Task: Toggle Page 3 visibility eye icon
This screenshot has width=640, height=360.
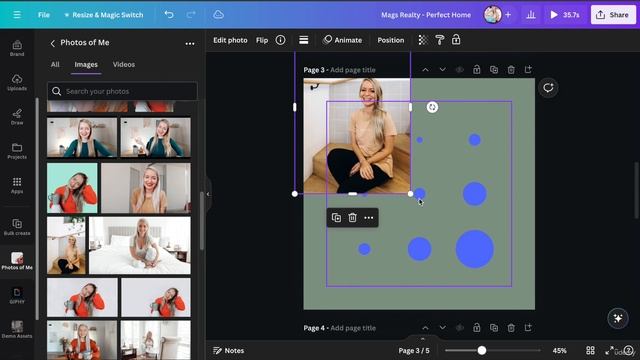Action: click(x=460, y=70)
